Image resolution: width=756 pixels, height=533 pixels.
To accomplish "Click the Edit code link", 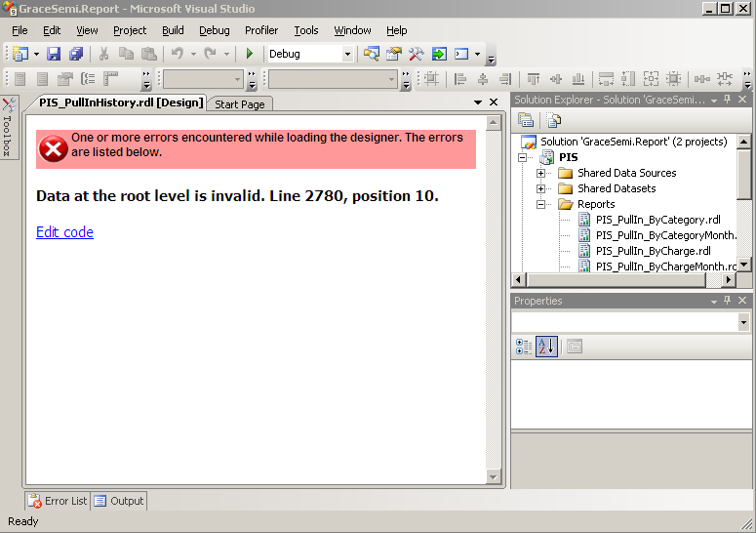I will pyautogui.click(x=64, y=232).
